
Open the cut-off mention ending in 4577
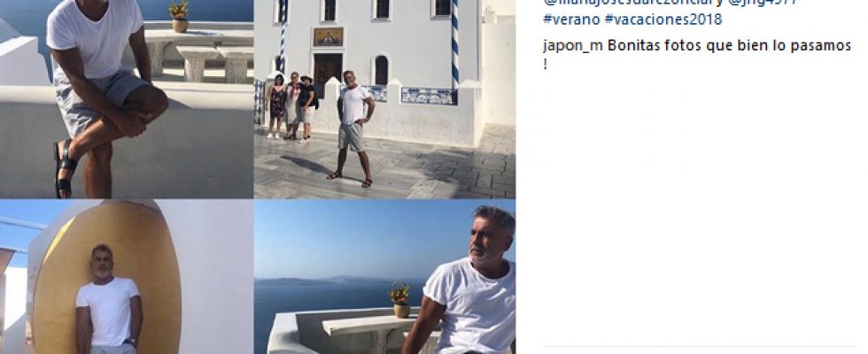pos(763,2)
